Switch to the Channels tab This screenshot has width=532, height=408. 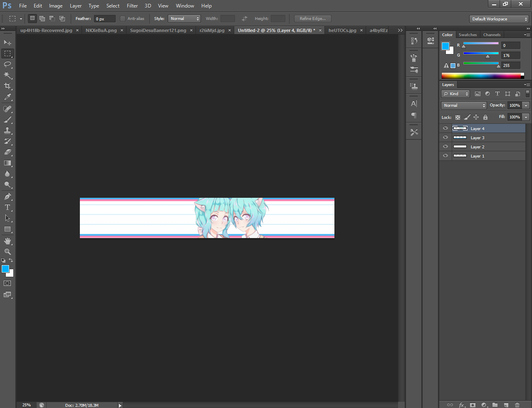492,35
